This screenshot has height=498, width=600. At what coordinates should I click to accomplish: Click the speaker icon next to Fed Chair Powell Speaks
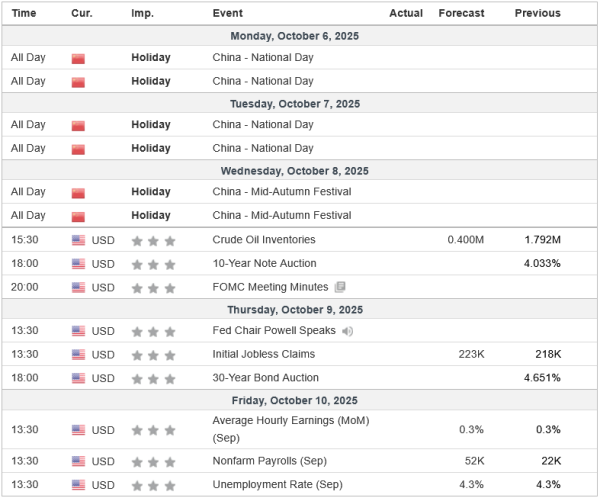pos(347,331)
